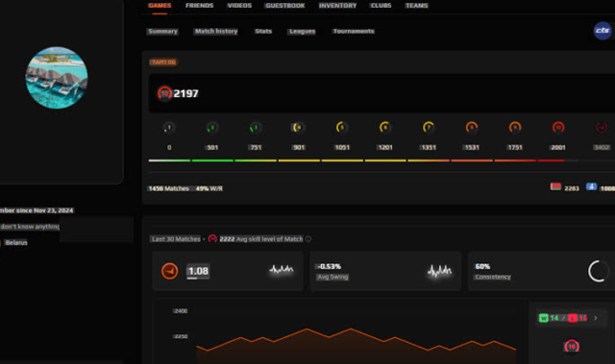This screenshot has width=615, height=364.
Task: Click the 1531 Elo threshold label
Action: pyautogui.click(x=472, y=148)
